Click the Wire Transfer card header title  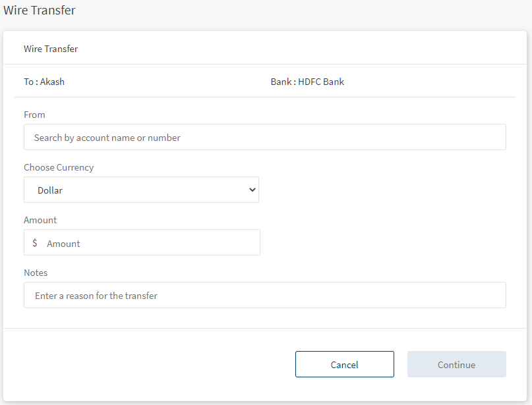(51, 49)
